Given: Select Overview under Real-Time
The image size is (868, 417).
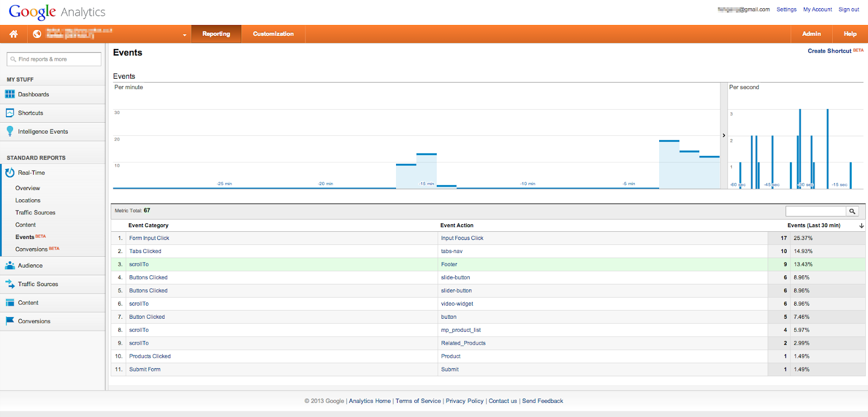Looking at the screenshot, I should pos(28,188).
